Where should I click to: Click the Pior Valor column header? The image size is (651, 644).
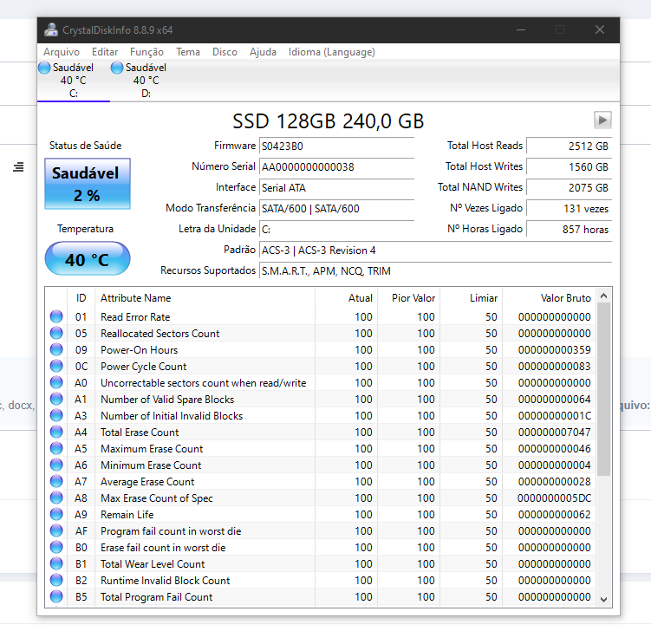pos(408,297)
